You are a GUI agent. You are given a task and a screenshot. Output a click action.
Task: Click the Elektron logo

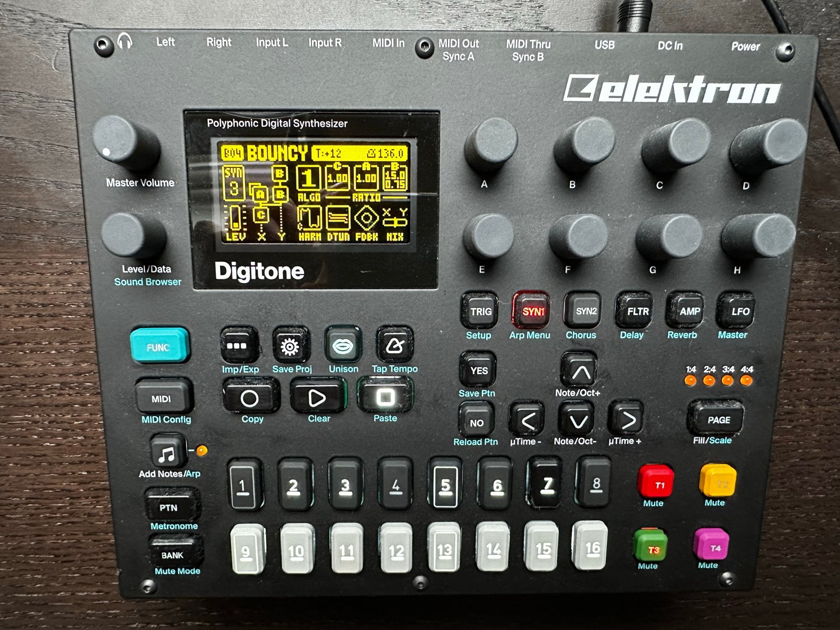tap(672, 90)
